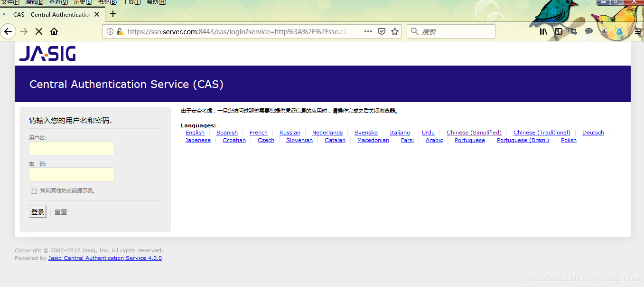Click the JASIG logo
The image size is (644, 287).
(x=47, y=53)
